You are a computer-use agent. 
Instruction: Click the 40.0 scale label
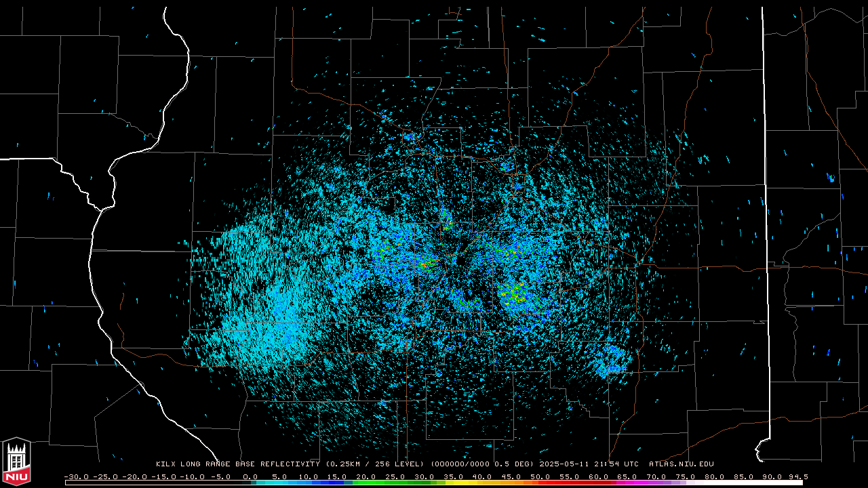481,476
